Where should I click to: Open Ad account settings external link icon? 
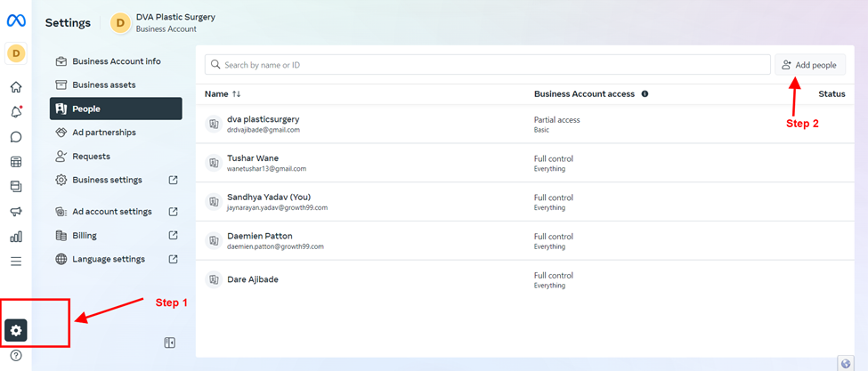[x=174, y=212]
